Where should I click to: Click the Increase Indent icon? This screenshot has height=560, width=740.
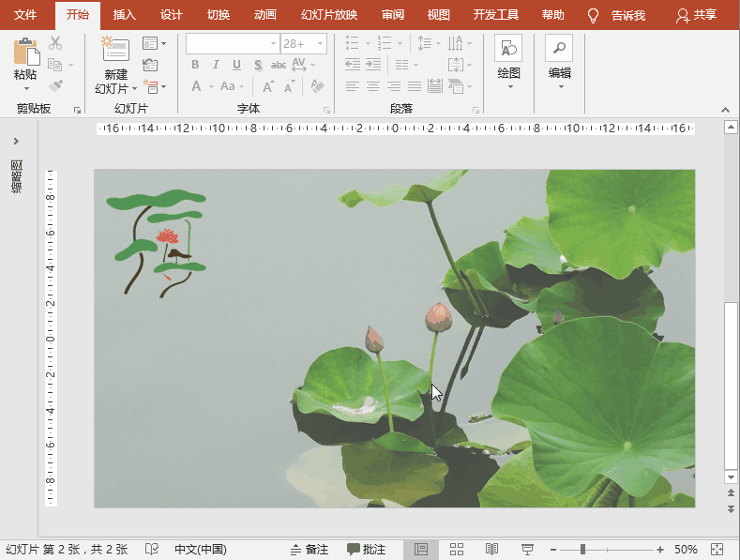(373, 64)
